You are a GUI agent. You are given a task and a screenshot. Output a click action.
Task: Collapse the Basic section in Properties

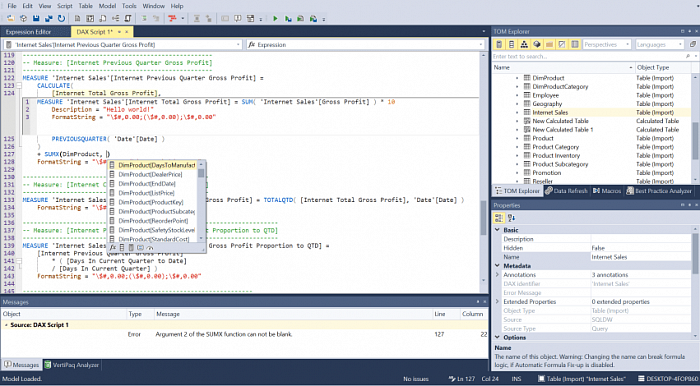(498, 230)
